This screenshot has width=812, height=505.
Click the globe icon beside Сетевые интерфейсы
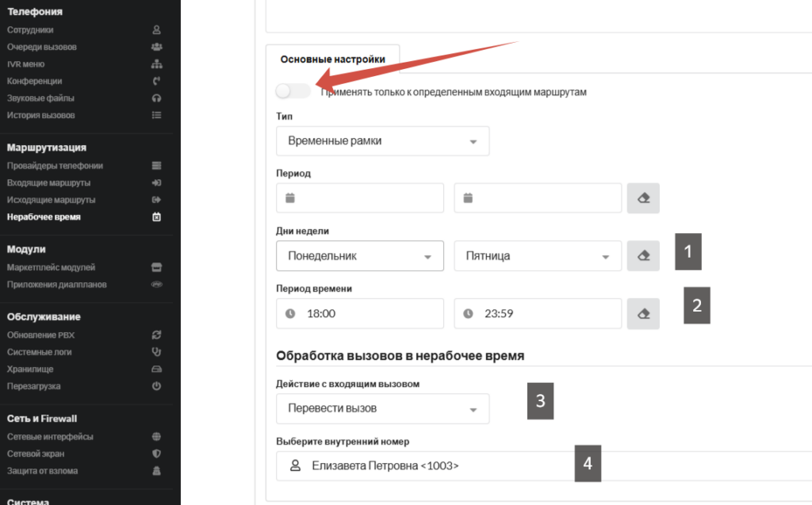[x=156, y=437]
